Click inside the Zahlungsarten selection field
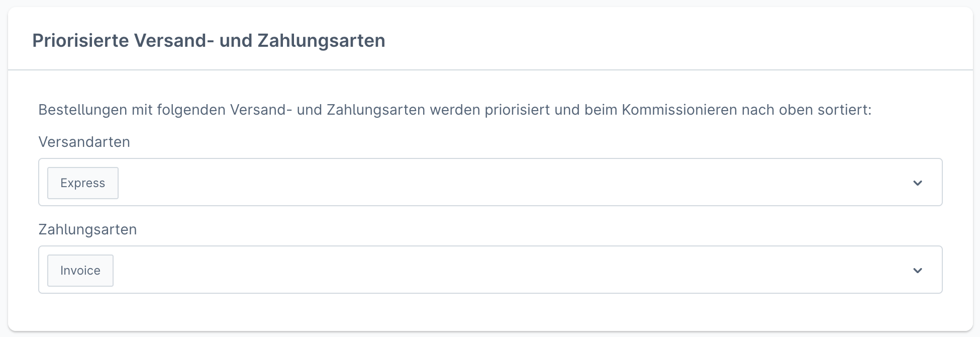 (x=452, y=270)
